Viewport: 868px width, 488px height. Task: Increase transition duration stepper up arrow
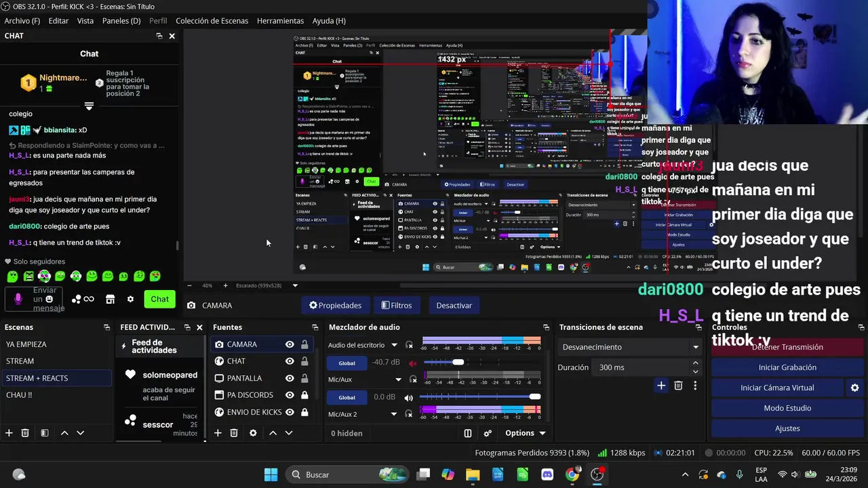[695, 363]
